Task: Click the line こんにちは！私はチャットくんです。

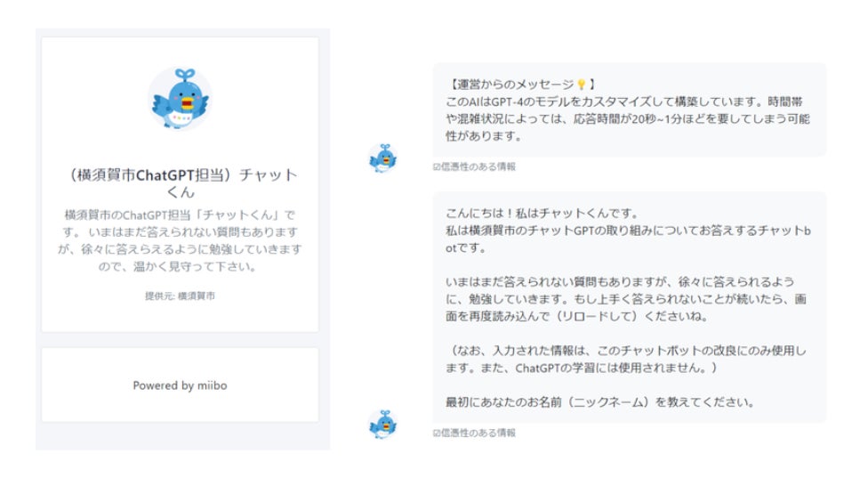Action: click(542, 214)
